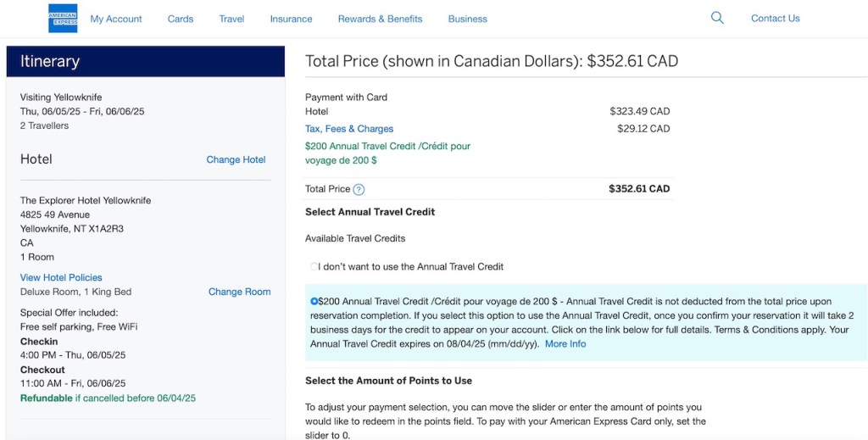The height and width of the screenshot is (440, 868).
Task: Open the My Account menu
Action: coord(116,19)
